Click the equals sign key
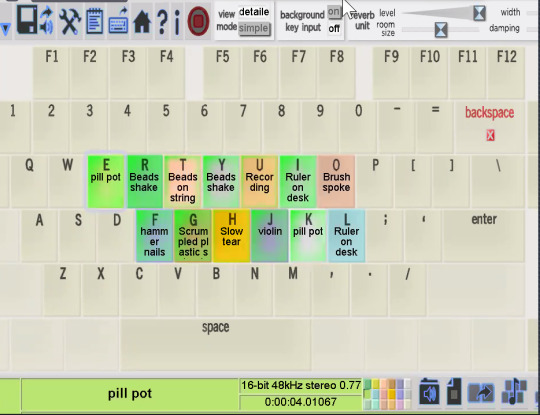 coord(435,127)
